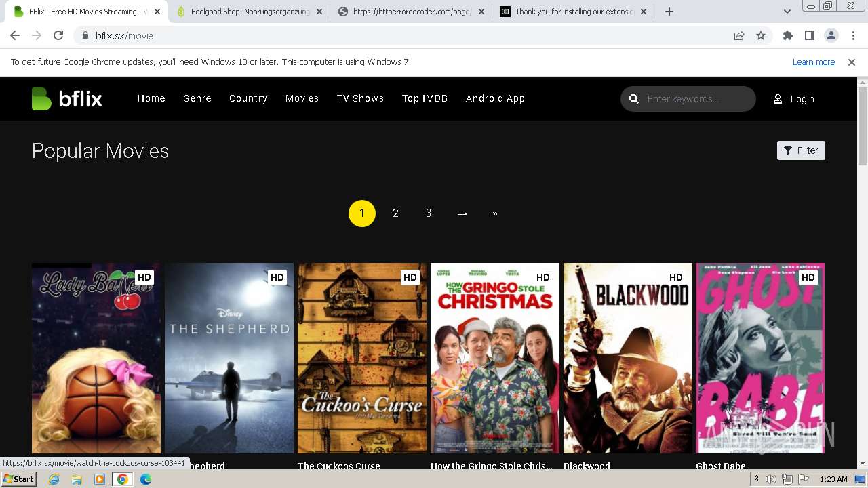Open the Chrome three-dot menu
The width and height of the screenshot is (868, 488).
[852, 36]
